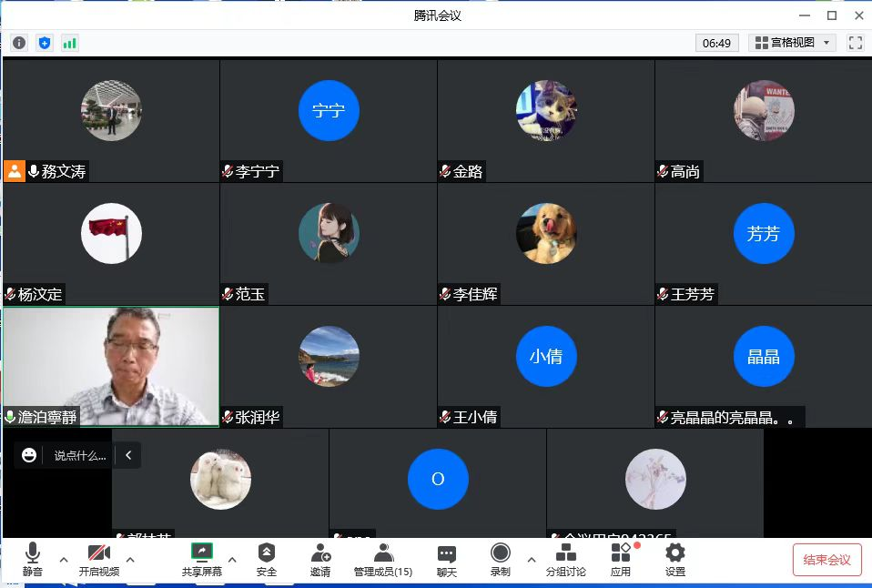Collapse the chat bar using the chevron

point(128,455)
